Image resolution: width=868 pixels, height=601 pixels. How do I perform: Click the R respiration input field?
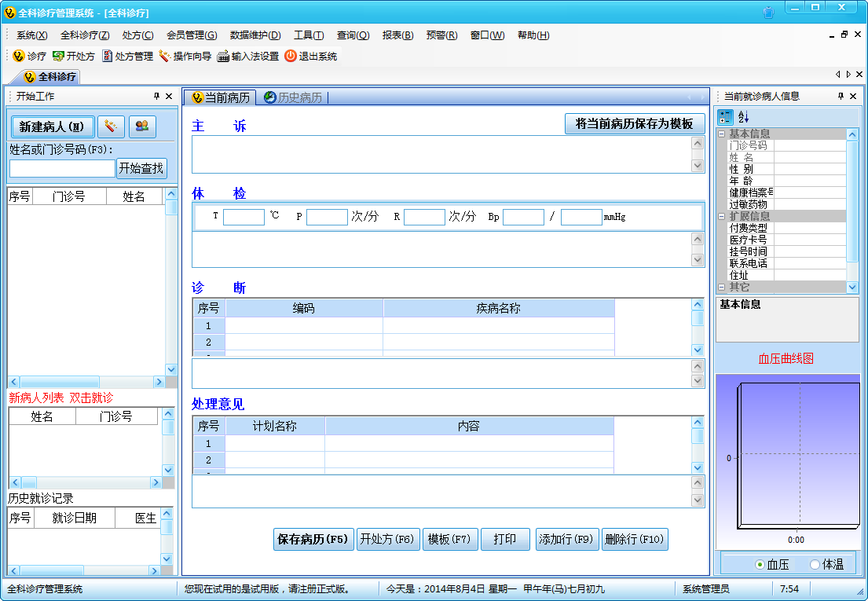coord(425,217)
